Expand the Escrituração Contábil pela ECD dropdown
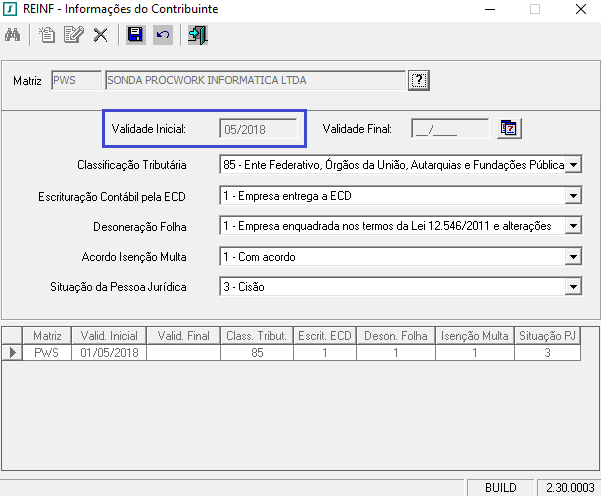This screenshot has height=496, width=601. tap(573, 195)
